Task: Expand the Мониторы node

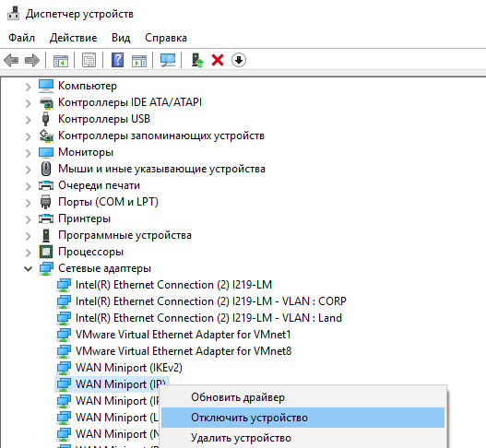Action: [x=28, y=153]
